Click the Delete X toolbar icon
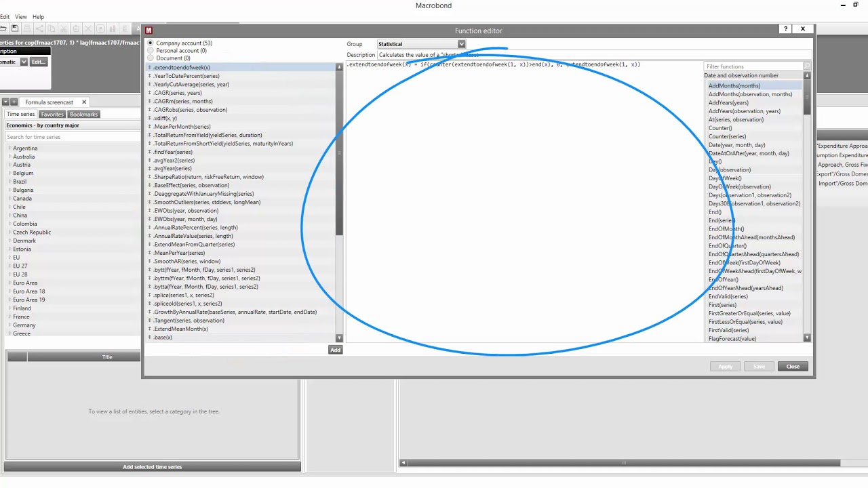 88,28
